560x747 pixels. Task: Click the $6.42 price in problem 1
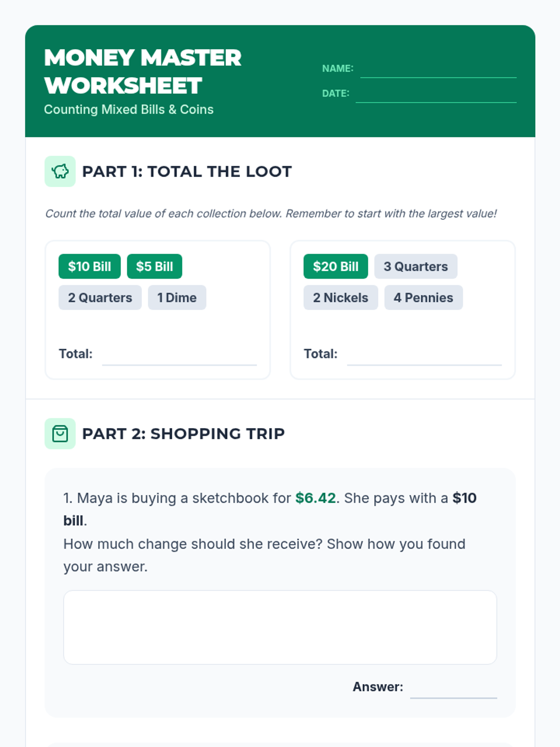pos(315,498)
